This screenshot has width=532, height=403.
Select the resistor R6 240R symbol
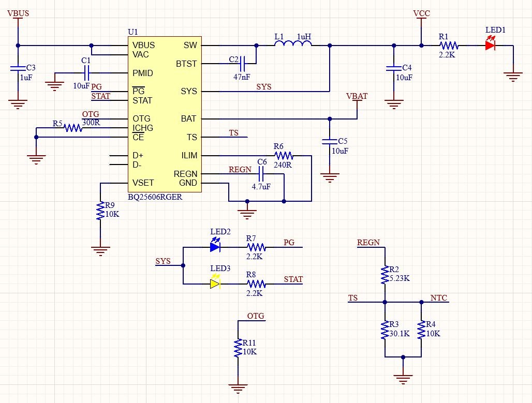pos(283,155)
